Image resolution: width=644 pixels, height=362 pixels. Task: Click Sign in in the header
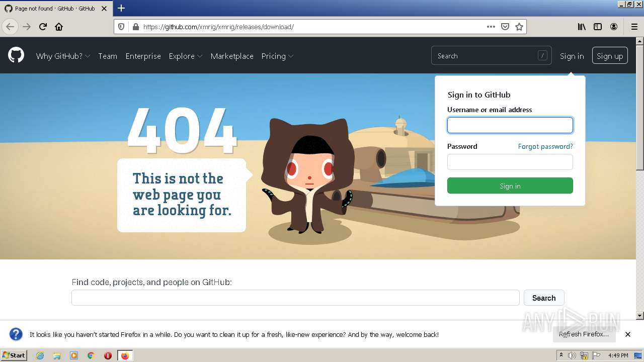[x=572, y=56]
